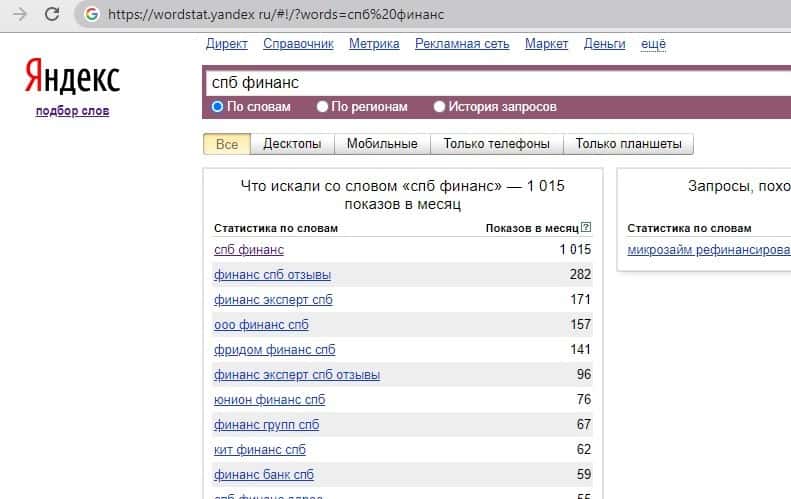This screenshot has width=791, height=499.
Task: Open the Маркет link
Action: point(546,44)
